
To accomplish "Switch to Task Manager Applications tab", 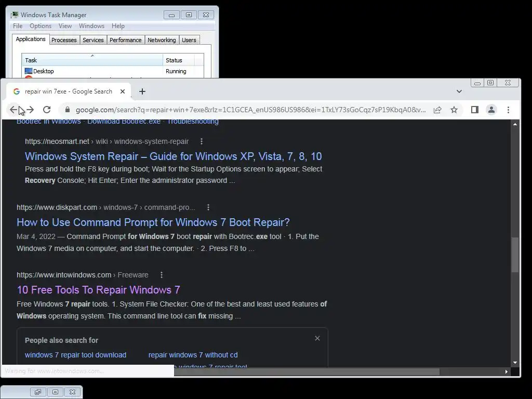I will click(x=31, y=39).
